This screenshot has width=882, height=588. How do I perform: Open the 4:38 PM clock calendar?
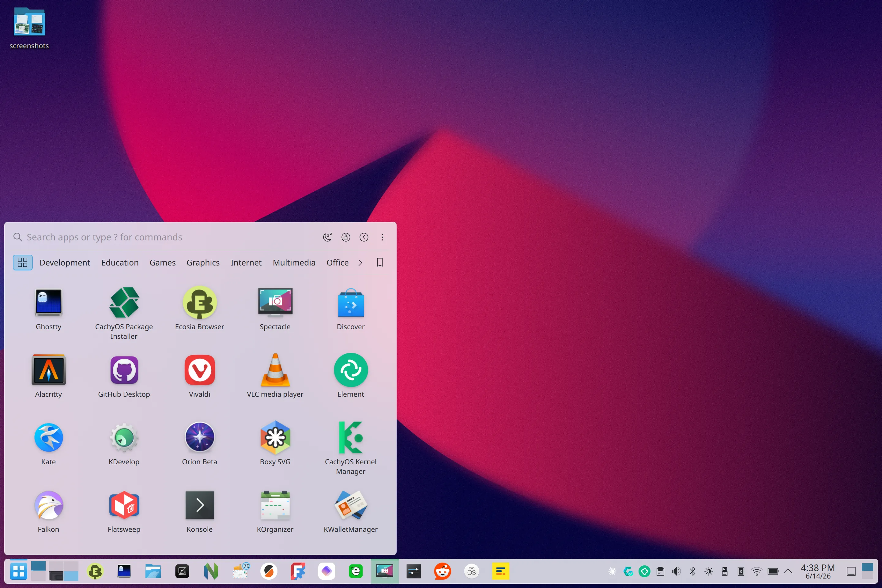(818, 571)
